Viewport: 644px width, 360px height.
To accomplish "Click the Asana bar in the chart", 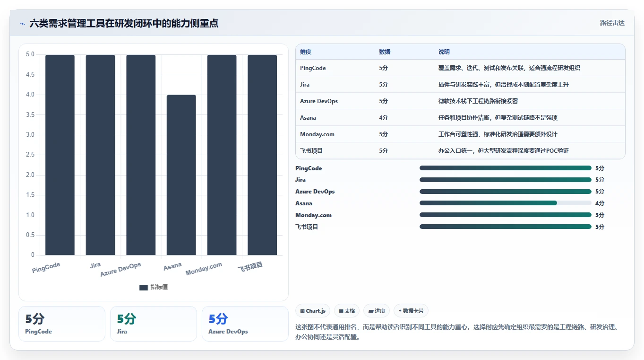I will click(181, 175).
